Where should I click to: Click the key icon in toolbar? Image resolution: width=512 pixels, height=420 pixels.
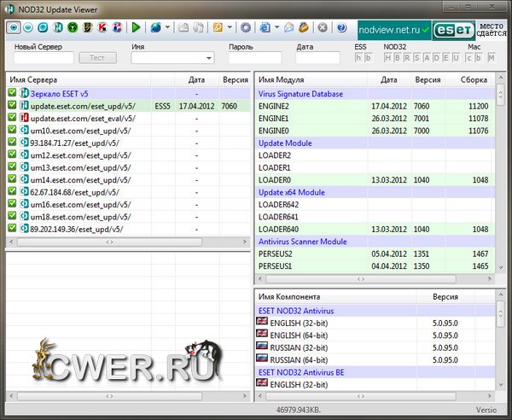point(218,27)
